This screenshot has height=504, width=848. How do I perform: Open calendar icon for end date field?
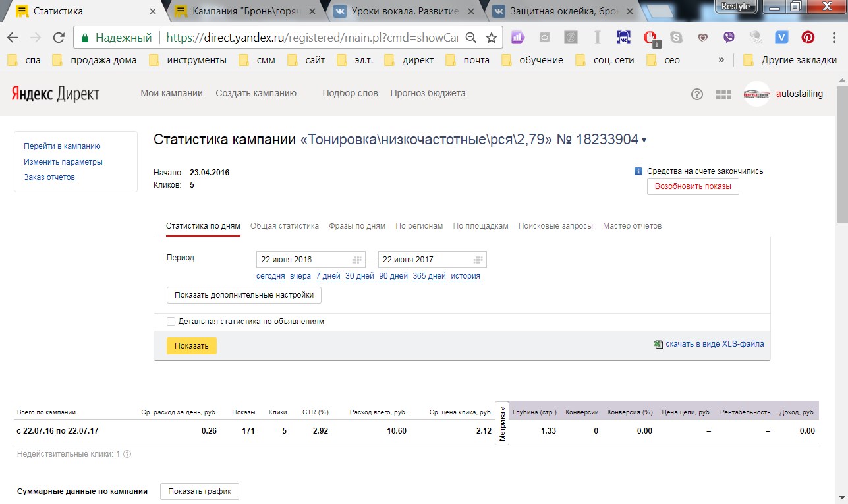pyautogui.click(x=478, y=260)
